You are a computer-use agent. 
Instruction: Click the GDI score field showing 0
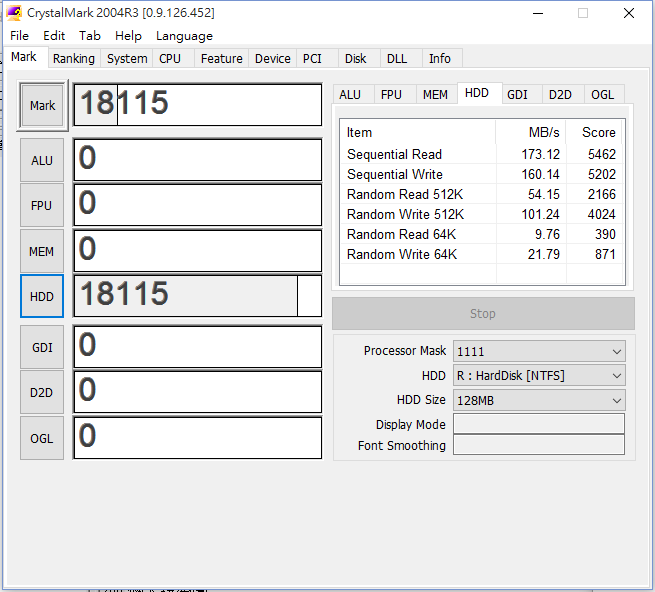[198, 347]
